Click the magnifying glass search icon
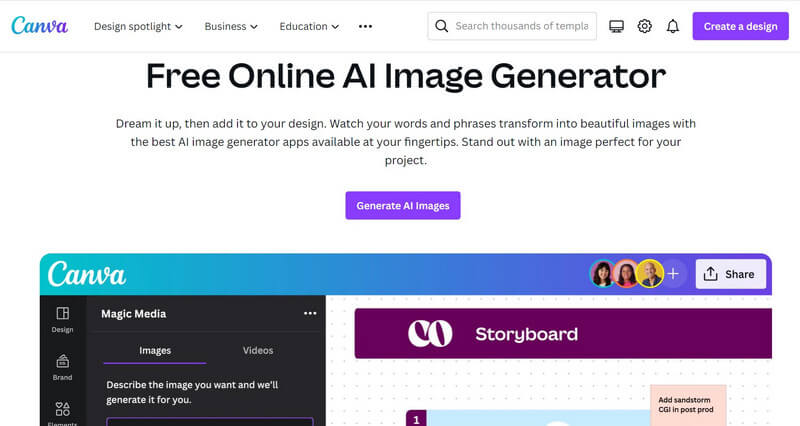This screenshot has height=426, width=800. click(442, 26)
